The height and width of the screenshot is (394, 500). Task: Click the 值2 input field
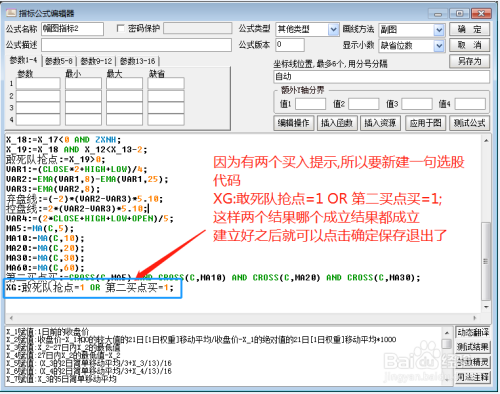363,104
